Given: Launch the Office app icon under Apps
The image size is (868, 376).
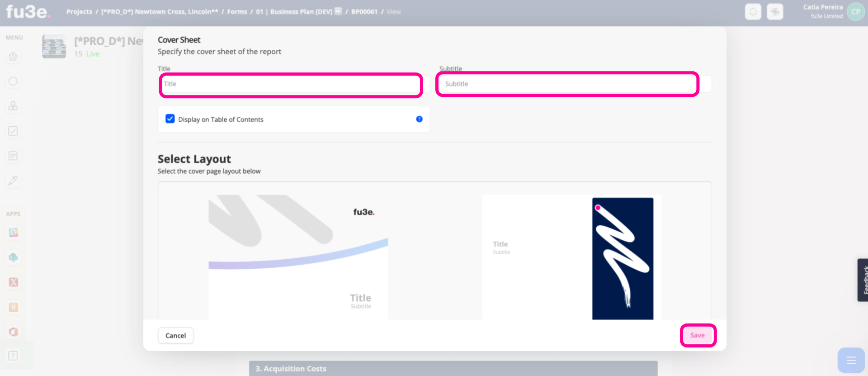Looking at the screenshot, I should pos(13,332).
